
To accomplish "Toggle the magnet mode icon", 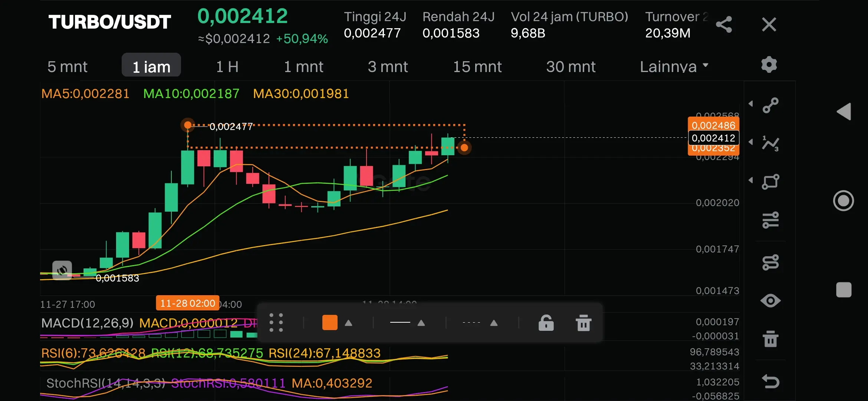I will click(770, 263).
